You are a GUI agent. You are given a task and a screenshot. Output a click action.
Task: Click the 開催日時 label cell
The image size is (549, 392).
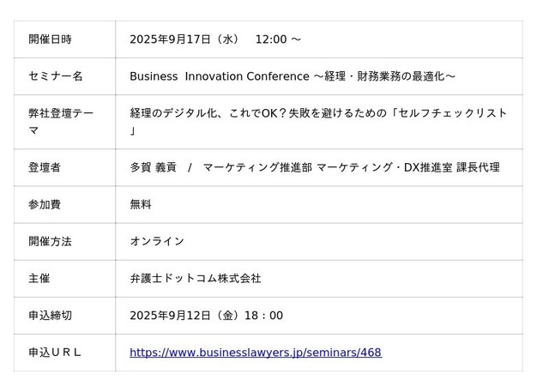click(50, 39)
